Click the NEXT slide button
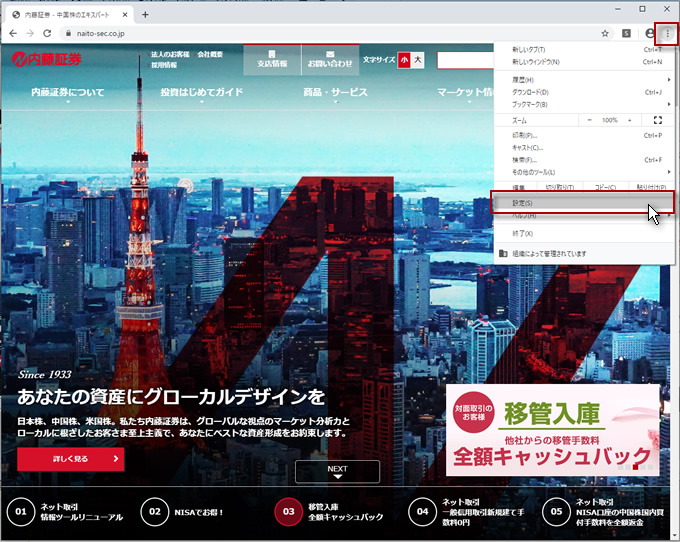The width and height of the screenshot is (680, 542). coord(337,471)
